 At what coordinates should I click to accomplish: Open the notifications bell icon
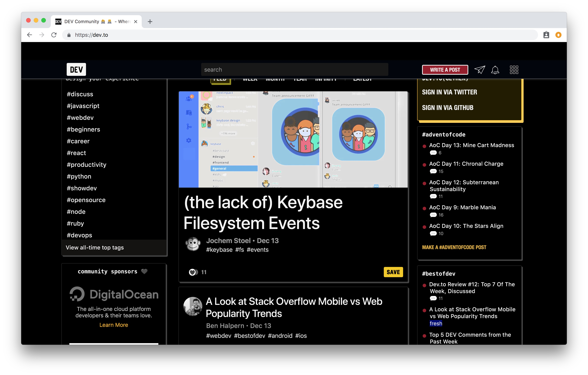pyautogui.click(x=495, y=70)
